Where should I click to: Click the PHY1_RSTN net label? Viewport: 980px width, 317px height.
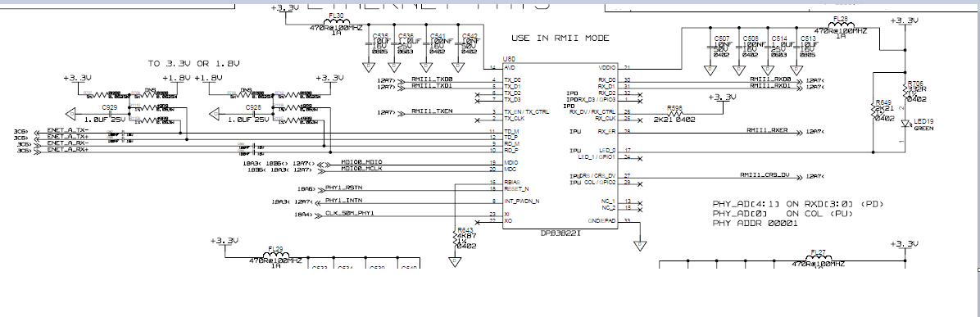pyautogui.click(x=344, y=188)
